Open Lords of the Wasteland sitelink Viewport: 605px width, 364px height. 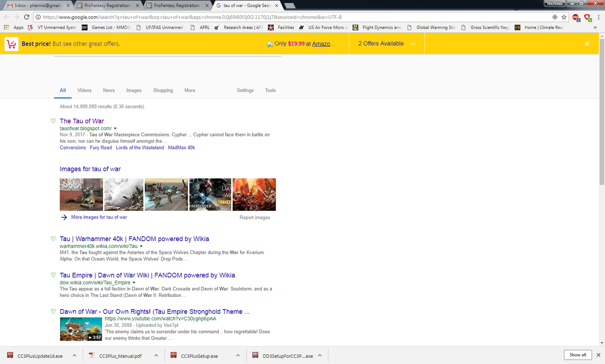coord(140,147)
